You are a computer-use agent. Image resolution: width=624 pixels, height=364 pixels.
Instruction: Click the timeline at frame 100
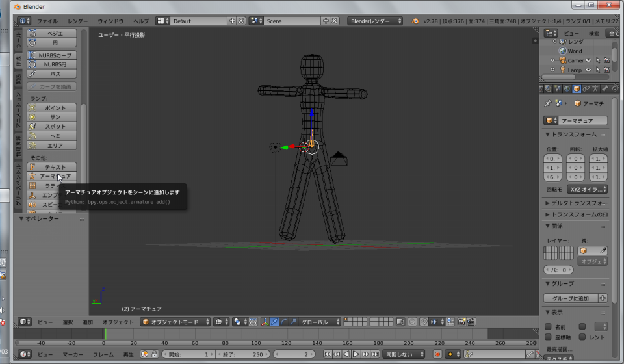tap(257, 333)
